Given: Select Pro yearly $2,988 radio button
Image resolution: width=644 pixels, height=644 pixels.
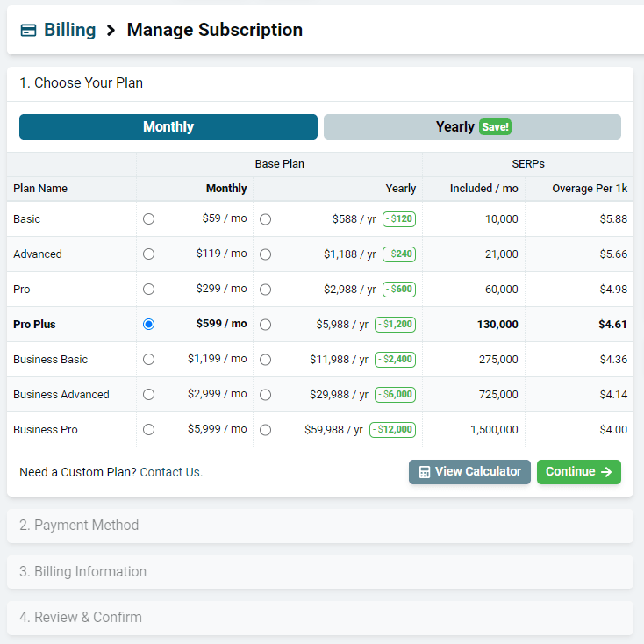Looking at the screenshot, I should click(265, 290).
